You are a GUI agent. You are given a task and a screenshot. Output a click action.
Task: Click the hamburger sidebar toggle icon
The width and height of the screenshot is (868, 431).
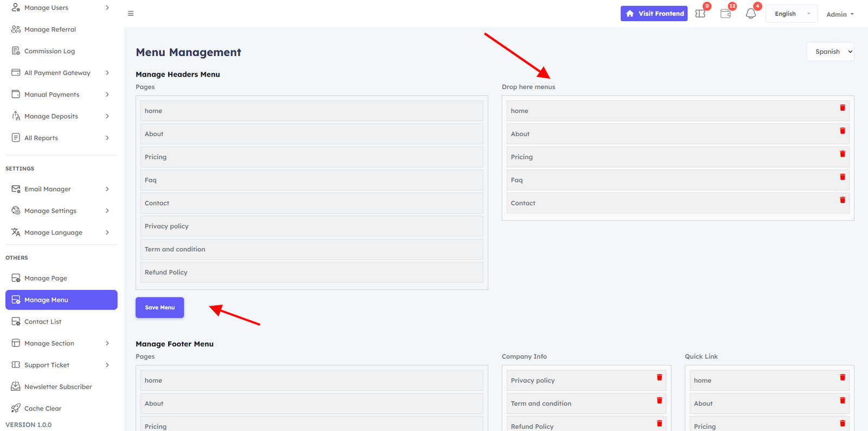[131, 14]
